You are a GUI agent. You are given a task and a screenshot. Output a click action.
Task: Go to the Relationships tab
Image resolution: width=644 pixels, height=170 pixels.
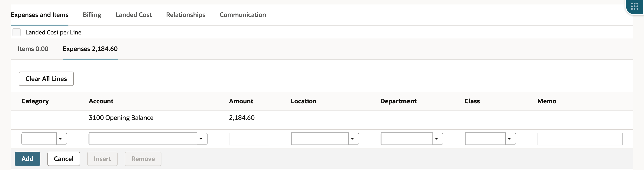(186, 15)
